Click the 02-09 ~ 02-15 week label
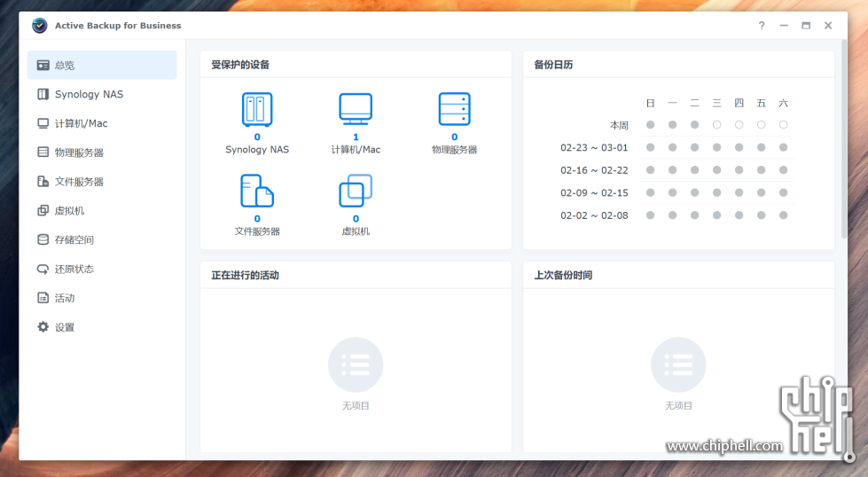 [594, 193]
